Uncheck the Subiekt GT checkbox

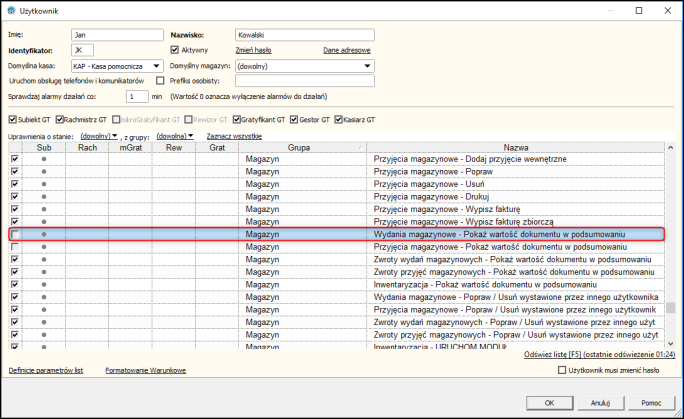(11, 119)
